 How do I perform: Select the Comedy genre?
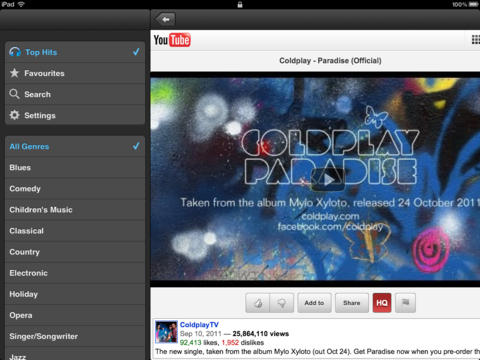tap(75, 188)
